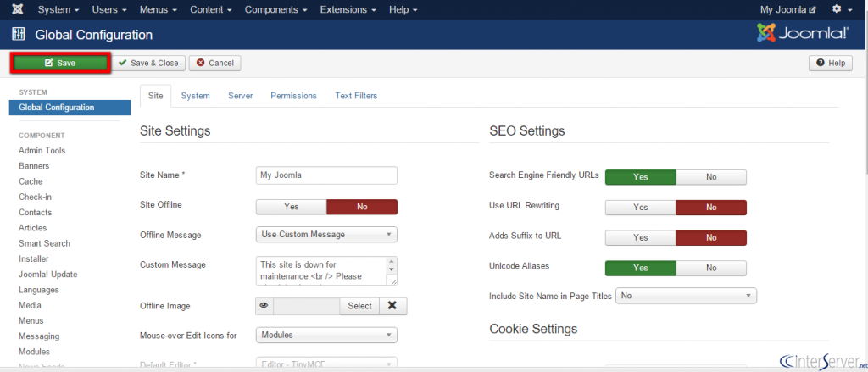Viewport: 868px width, 372px height.
Task: Open Cache in sidebar
Action: tap(31, 181)
